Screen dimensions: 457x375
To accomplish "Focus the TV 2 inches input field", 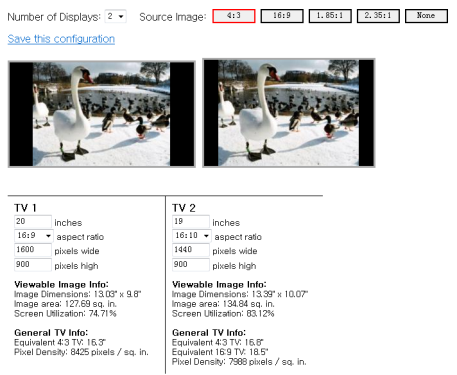I will click(191, 221).
